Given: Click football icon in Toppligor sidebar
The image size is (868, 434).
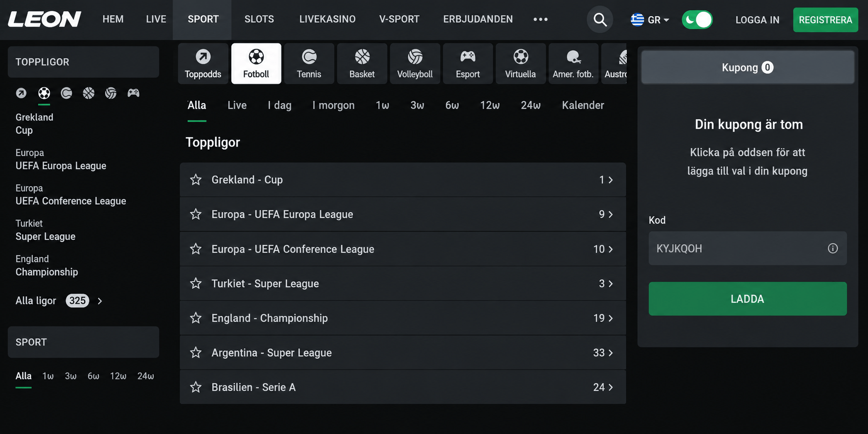Looking at the screenshot, I should click(44, 93).
